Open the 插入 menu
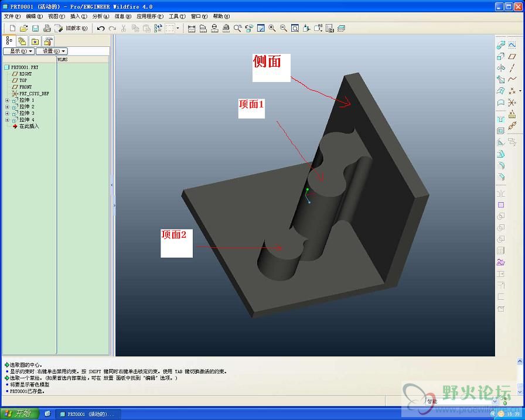 [x=79, y=16]
